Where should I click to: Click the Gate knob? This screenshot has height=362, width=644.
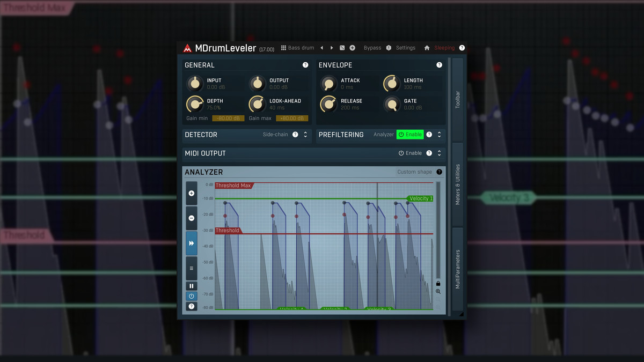pyautogui.click(x=392, y=104)
